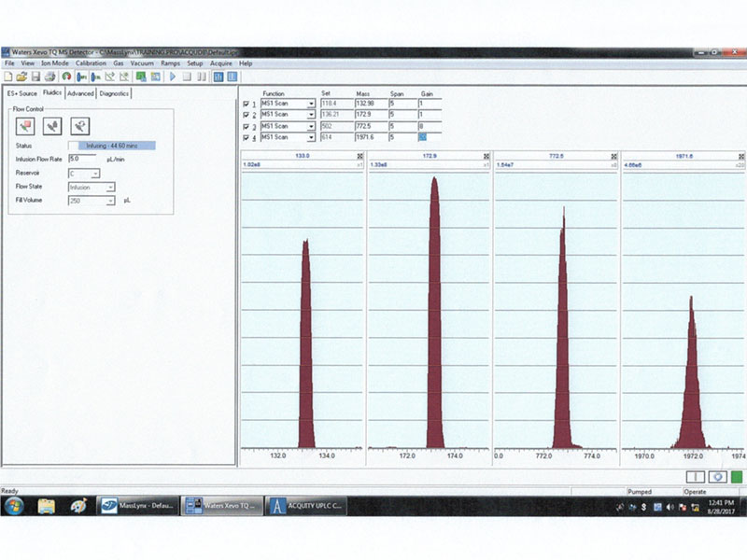Expand the Flow State dropdown
The width and height of the screenshot is (747, 560).
click(109, 187)
